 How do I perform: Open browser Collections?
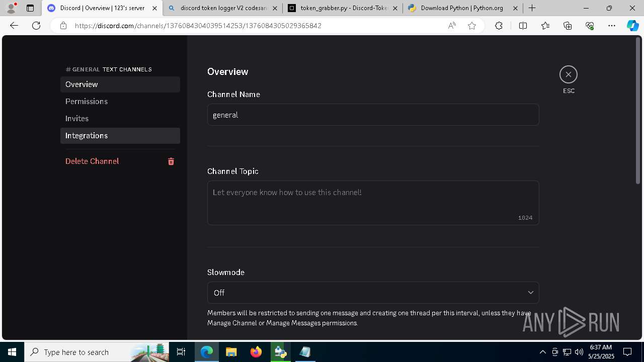pos(568,26)
